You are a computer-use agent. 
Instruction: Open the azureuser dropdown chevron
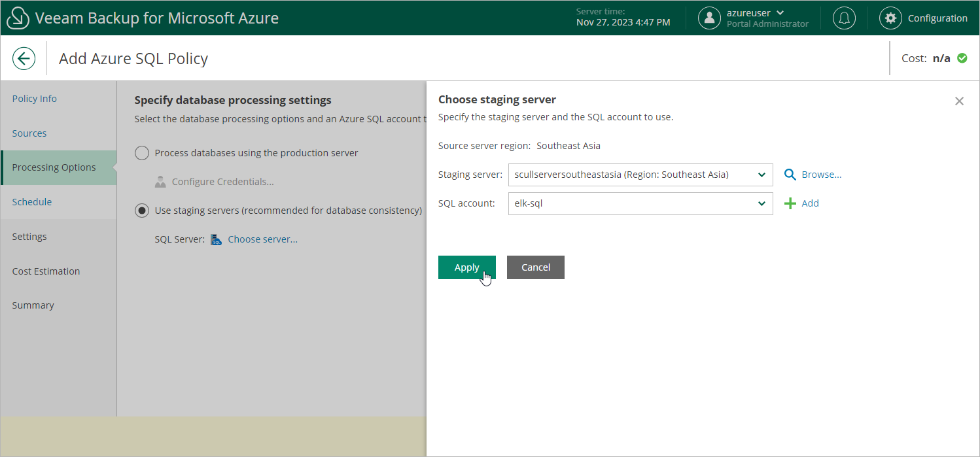click(x=780, y=12)
